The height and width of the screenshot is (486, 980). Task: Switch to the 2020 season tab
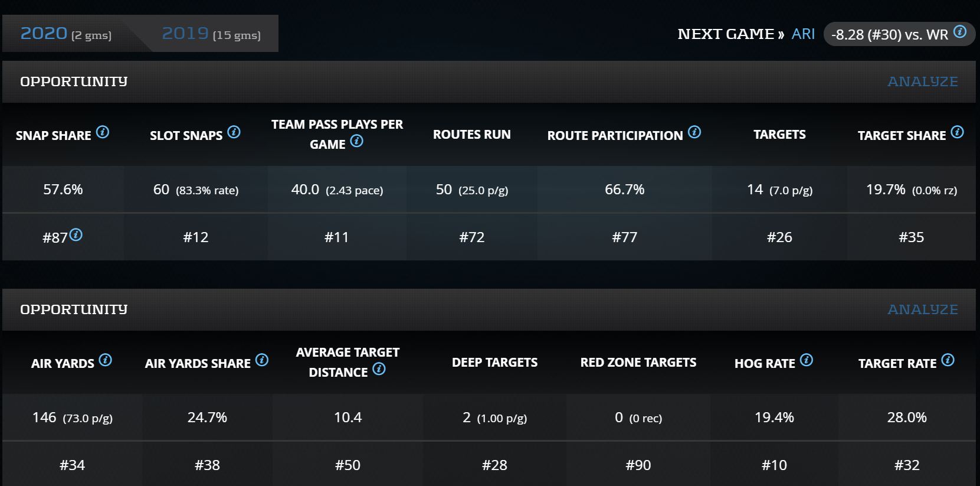[65, 34]
